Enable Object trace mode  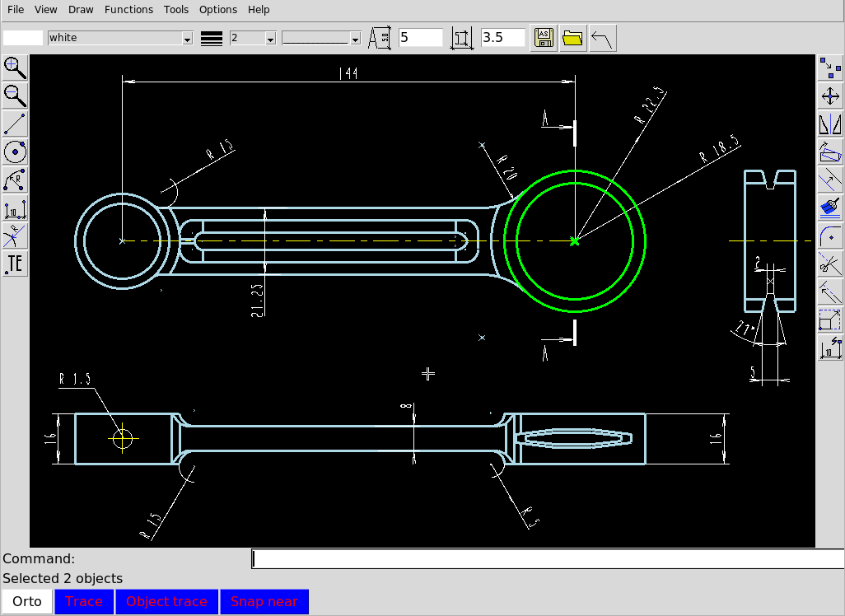point(166,601)
